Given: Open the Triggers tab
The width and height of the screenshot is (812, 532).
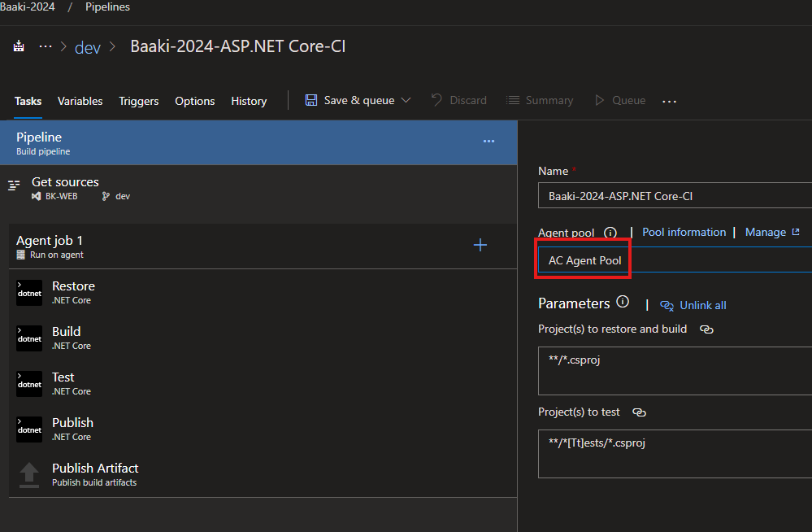Looking at the screenshot, I should tap(138, 101).
